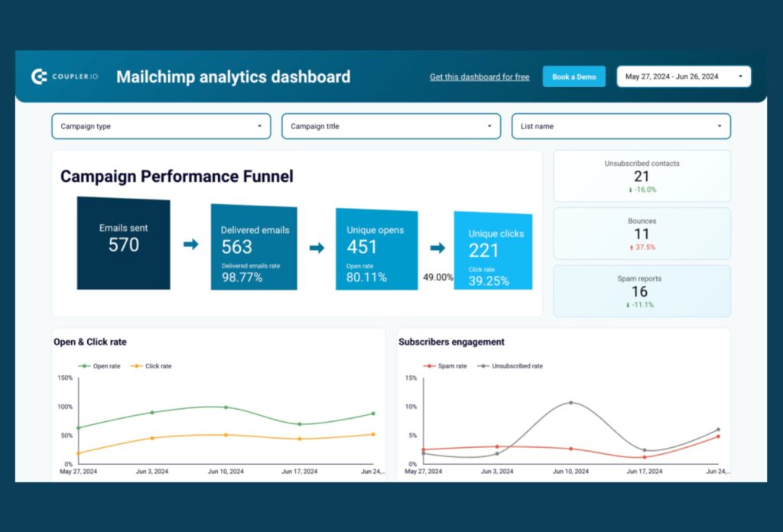The width and height of the screenshot is (783, 532).
Task: Click the Jun 17, 2024 label under Subscribers engagement
Action: point(645,471)
